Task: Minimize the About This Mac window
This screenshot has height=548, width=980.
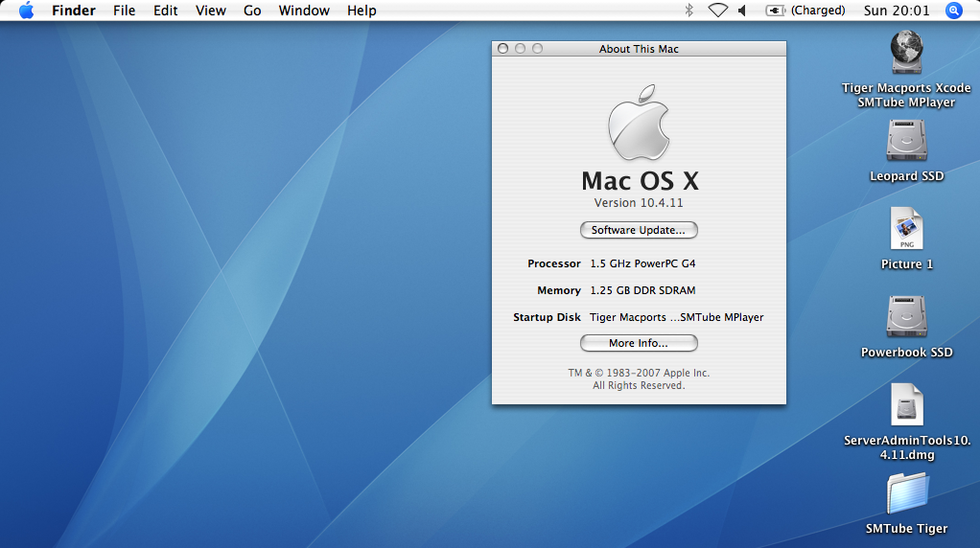Action: pyautogui.click(x=520, y=49)
